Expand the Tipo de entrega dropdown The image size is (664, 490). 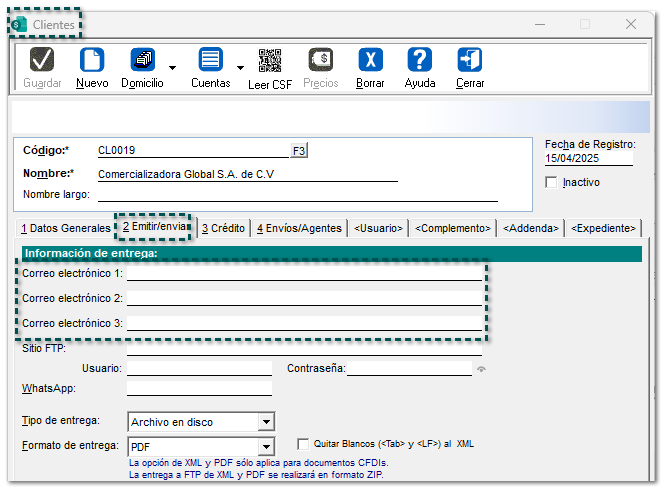265,422
